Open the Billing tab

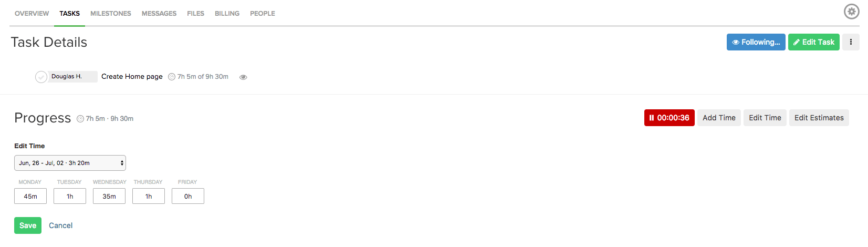(227, 14)
